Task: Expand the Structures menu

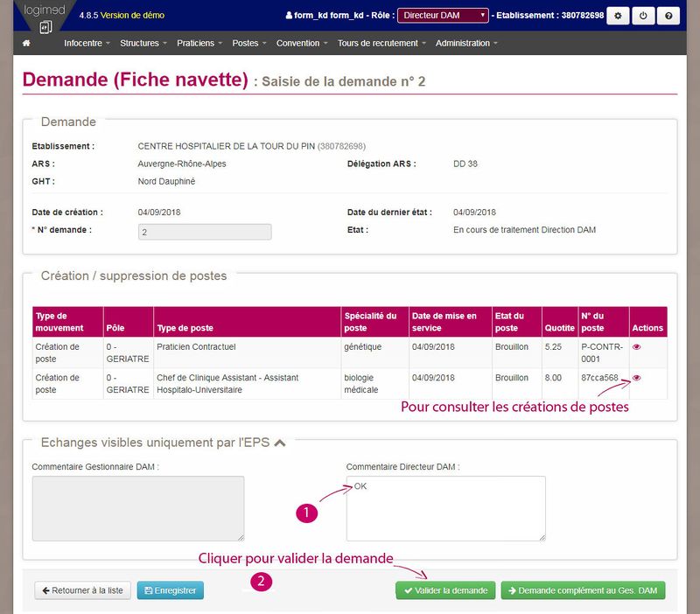Action: coord(143,43)
